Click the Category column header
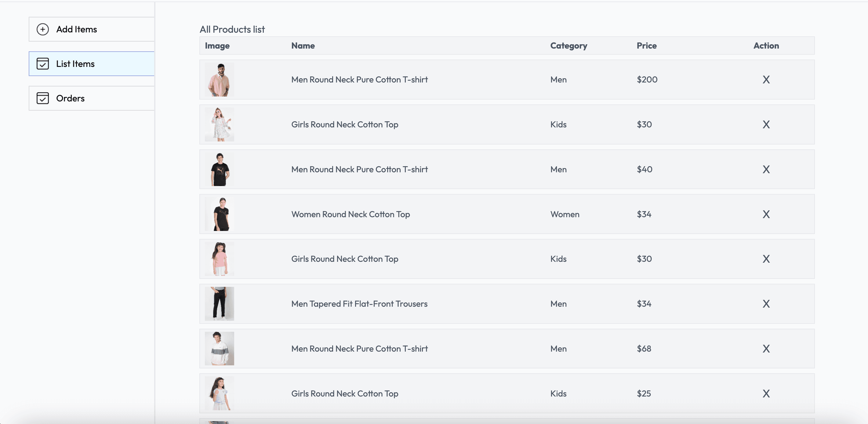This screenshot has width=868, height=424. click(x=568, y=46)
